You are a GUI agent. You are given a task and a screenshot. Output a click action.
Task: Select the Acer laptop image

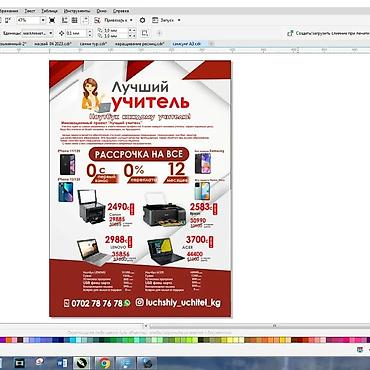click(165, 252)
